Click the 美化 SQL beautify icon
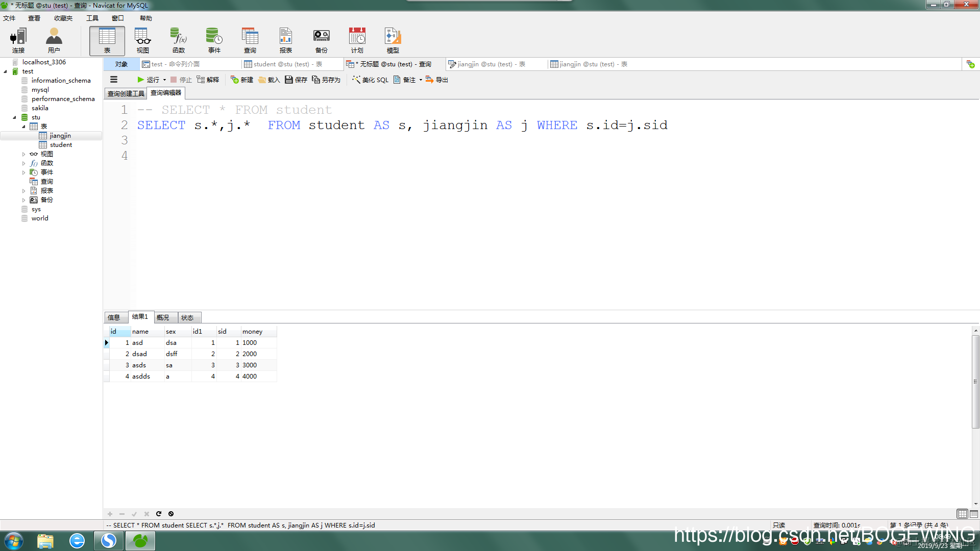 pos(356,80)
